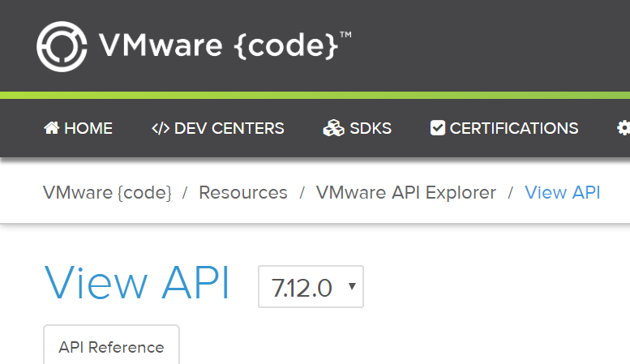Open the CERTIFICATIONS menu item
Image resolution: width=630 pixels, height=364 pixels.
504,128
